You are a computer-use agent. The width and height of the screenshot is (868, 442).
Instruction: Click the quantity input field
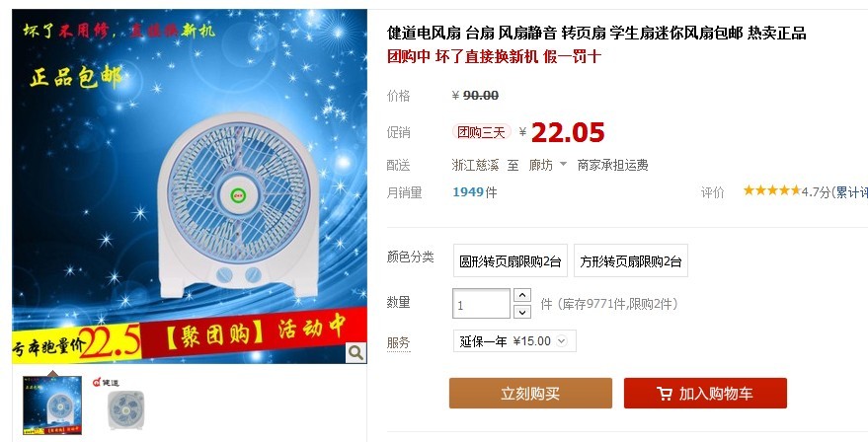click(x=481, y=304)
